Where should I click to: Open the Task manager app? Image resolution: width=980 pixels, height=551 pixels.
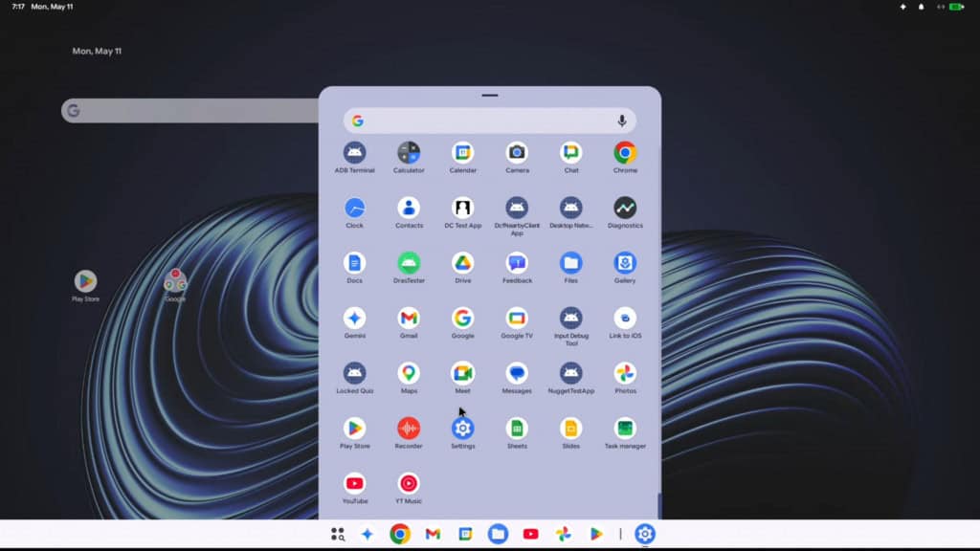tap(625, 428)
